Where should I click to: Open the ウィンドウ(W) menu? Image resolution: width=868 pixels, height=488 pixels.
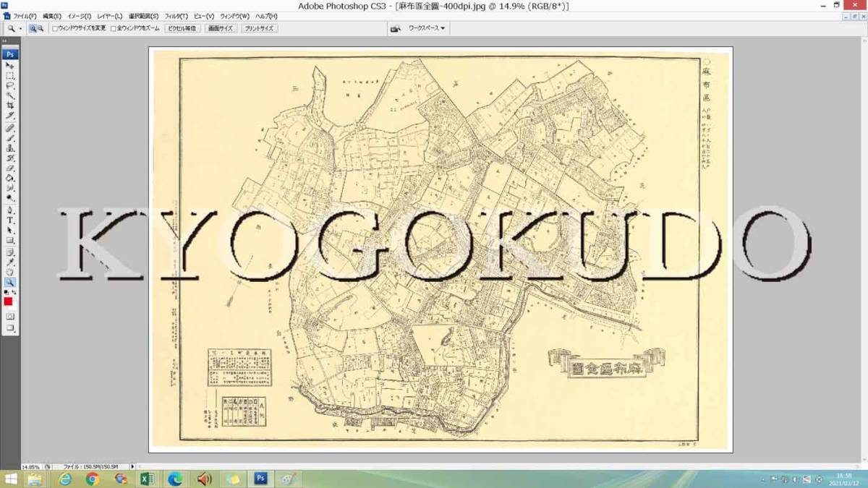(235, 16)
